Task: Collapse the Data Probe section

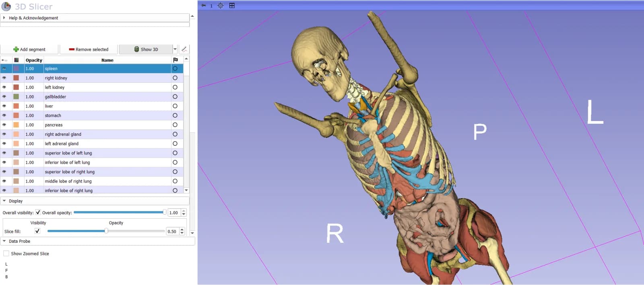Action: (x=97, y=241)
